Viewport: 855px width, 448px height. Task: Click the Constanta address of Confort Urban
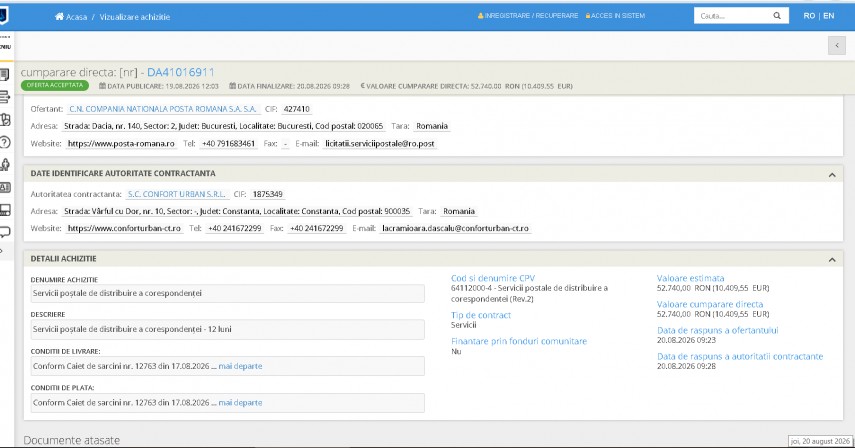click(237, 211)
